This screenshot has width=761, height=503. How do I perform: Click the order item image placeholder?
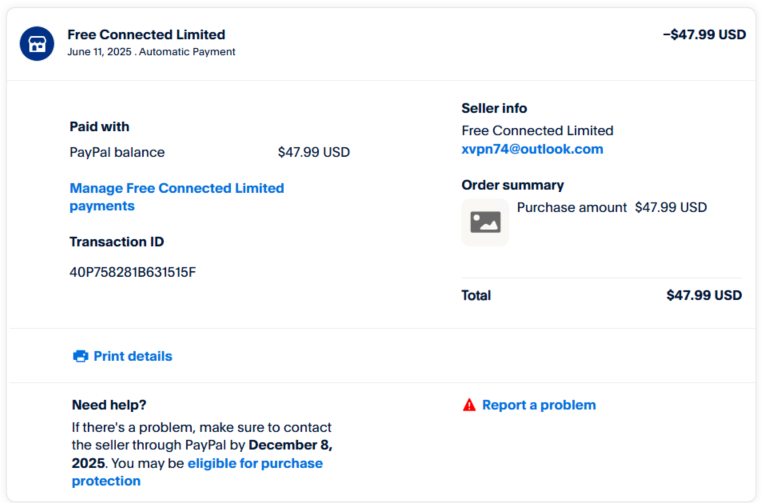point(485,222)
